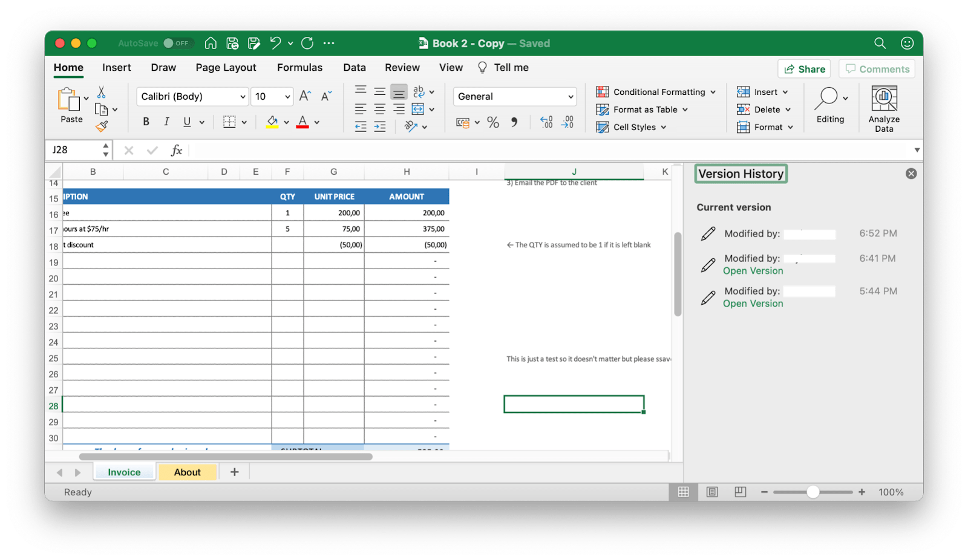Switch to Normal view icon in status bar
This screenshot has width=968, height=560.
click(683, 492)
